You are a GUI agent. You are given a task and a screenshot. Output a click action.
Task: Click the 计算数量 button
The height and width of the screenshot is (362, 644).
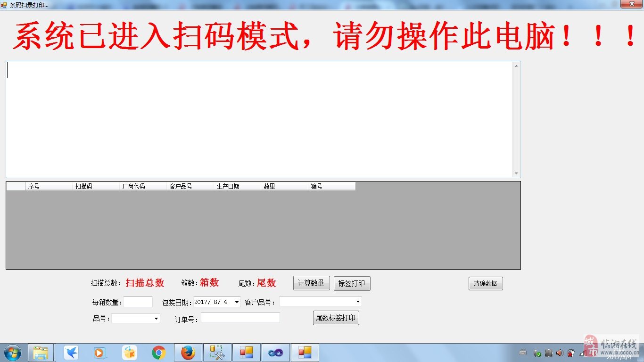[x=311, y=283]
